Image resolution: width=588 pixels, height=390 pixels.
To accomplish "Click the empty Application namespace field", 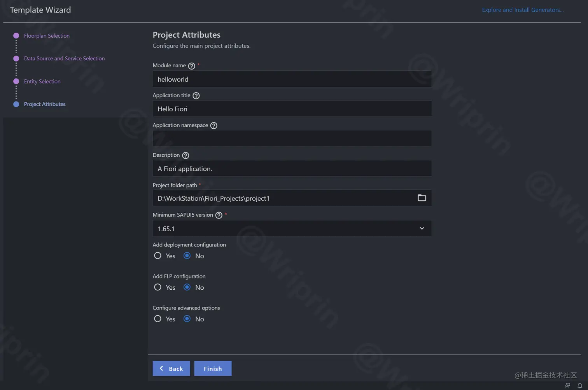I will point(292,138).
